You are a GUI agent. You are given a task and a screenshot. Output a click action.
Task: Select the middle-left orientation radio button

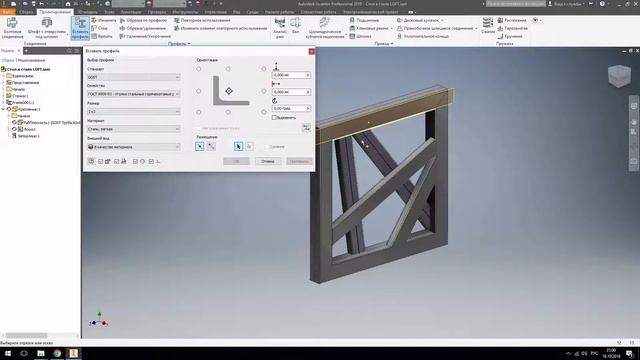(x=199, y=91)
